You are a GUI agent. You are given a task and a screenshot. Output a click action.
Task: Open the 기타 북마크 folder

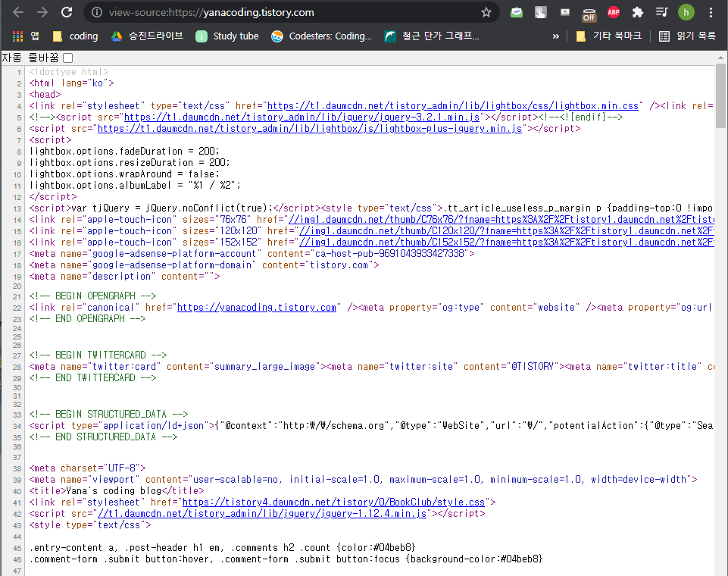[608, 36]
